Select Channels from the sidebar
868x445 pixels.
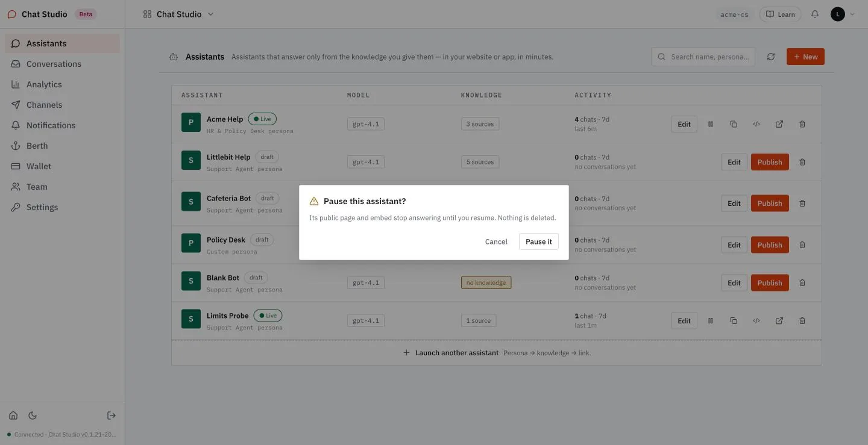(x=62, y=105)
